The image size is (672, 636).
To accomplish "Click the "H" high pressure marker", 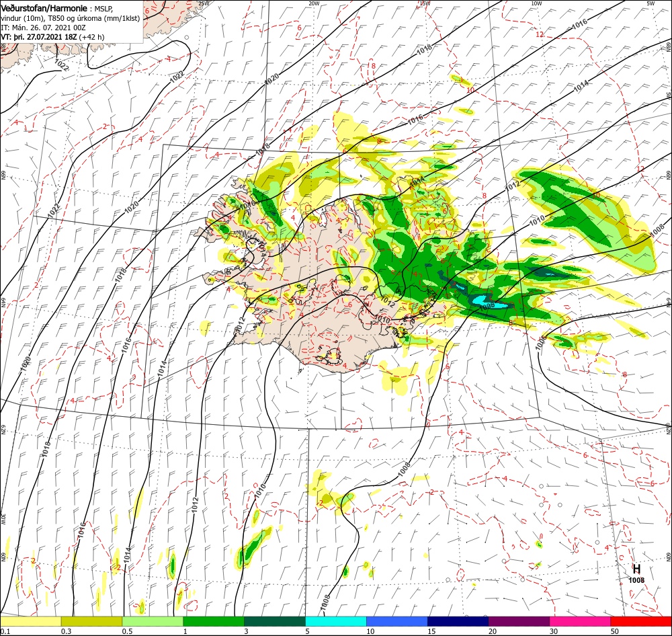I will pos(636,569).
